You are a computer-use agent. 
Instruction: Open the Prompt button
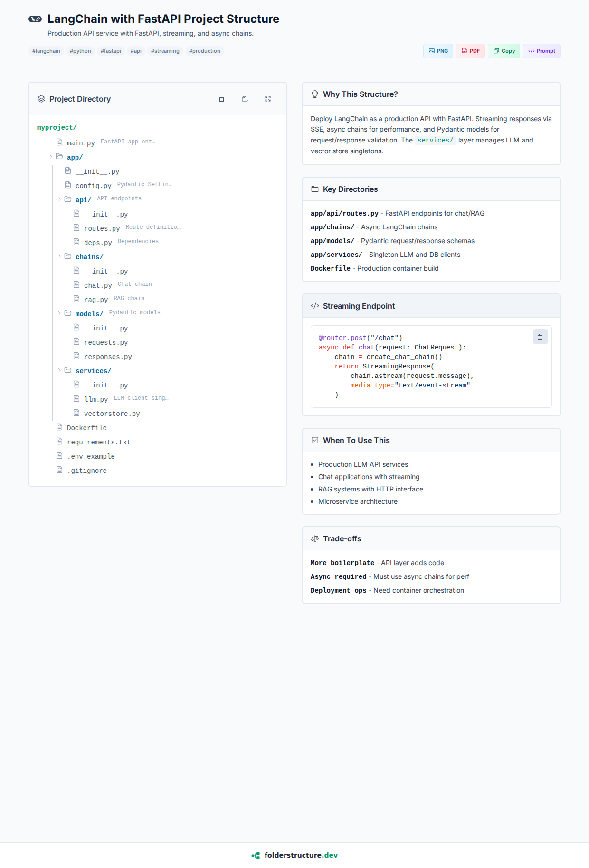point(541,51)
